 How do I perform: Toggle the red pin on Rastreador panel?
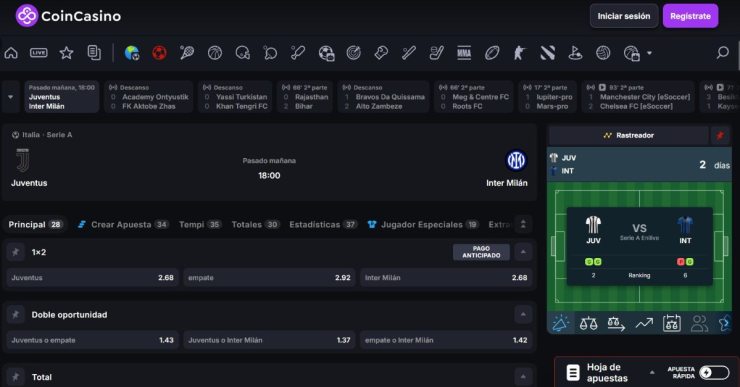(x=720, y=135)
